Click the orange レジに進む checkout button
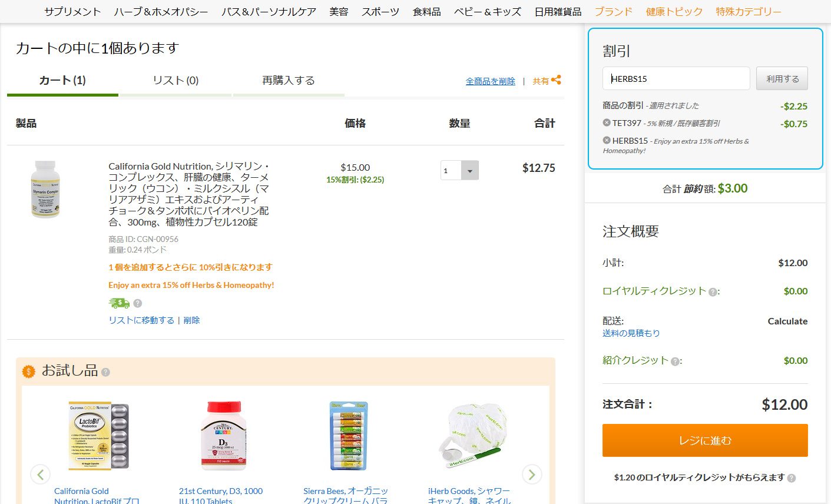 pos(705,440)
